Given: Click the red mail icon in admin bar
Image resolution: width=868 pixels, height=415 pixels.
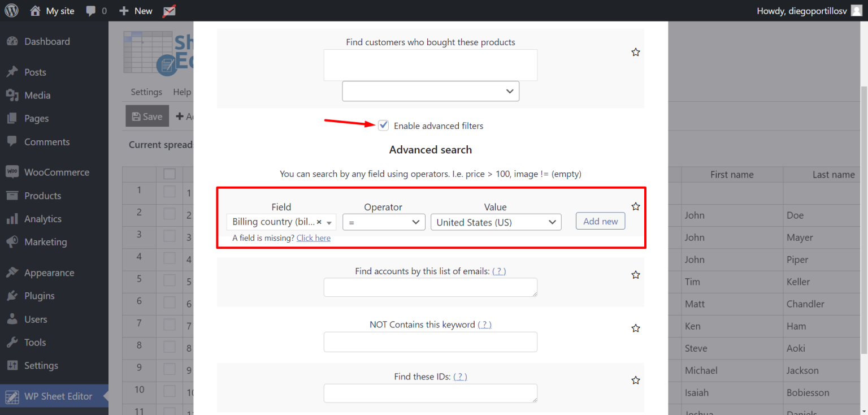Looking at the screenshot, I should coord(168,11).
